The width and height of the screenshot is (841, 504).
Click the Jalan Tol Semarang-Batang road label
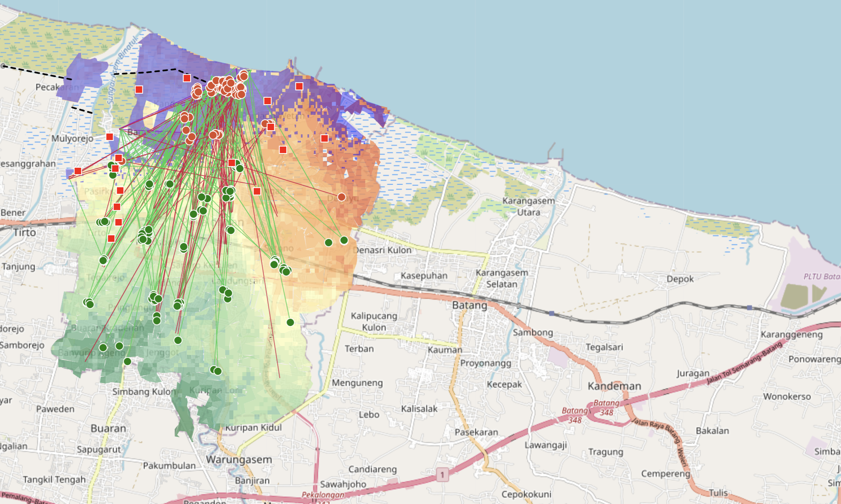point(745,363)
